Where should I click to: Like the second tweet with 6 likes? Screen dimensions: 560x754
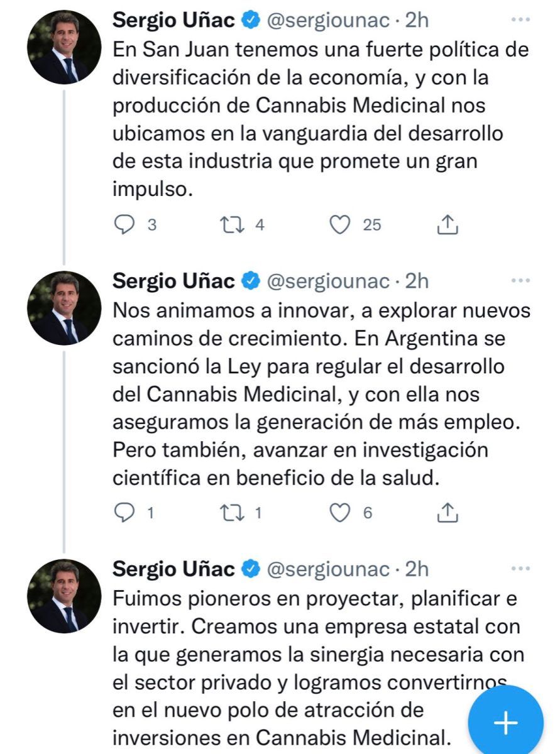click(x=340, y=513)
